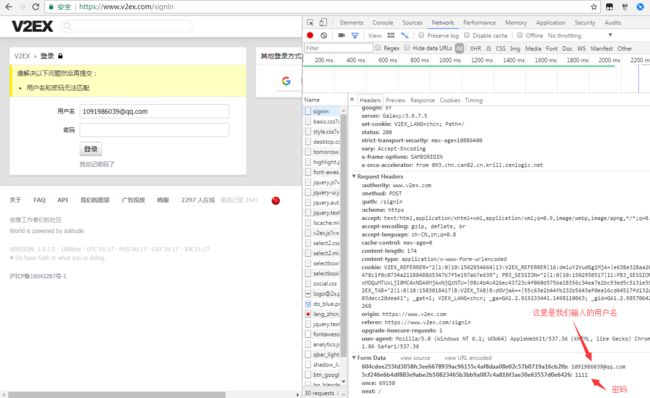
Task: Toggle Hide data URLs checkbox
Action: [x=407, y=48]
